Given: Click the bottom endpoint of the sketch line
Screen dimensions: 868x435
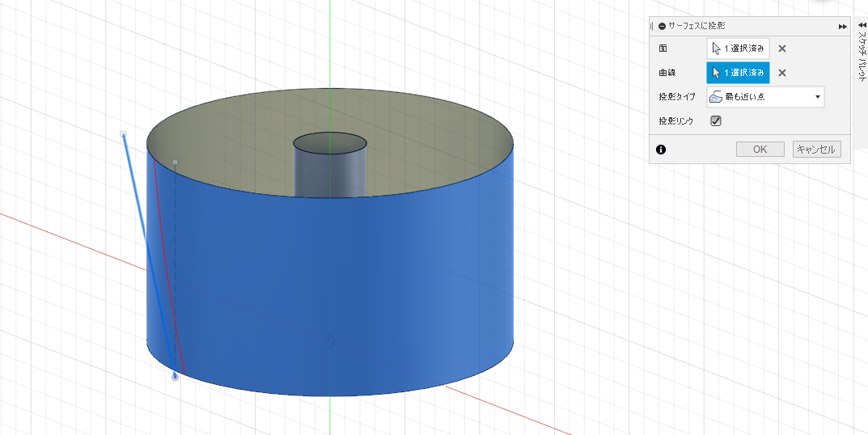Looking at the screenshot, I should [175, 378].
